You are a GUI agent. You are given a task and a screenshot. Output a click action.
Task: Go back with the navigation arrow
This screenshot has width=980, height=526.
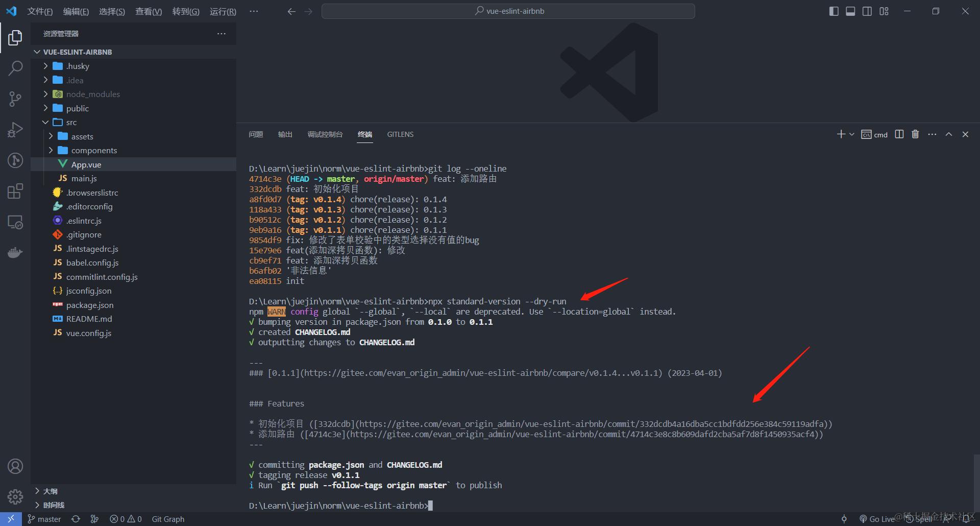click(x=291, y=11)
